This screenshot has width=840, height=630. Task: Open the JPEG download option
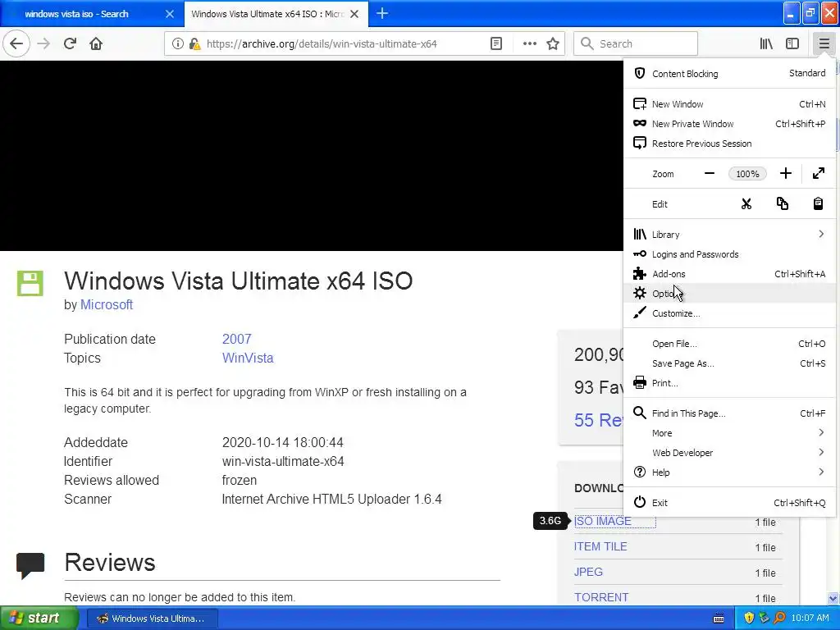tap(588, 572)
